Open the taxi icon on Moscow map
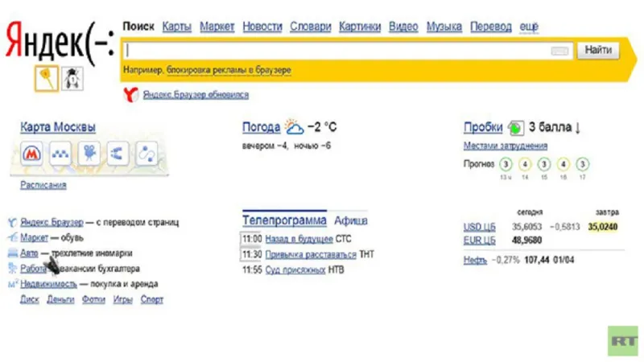 (x=61, y=153)
